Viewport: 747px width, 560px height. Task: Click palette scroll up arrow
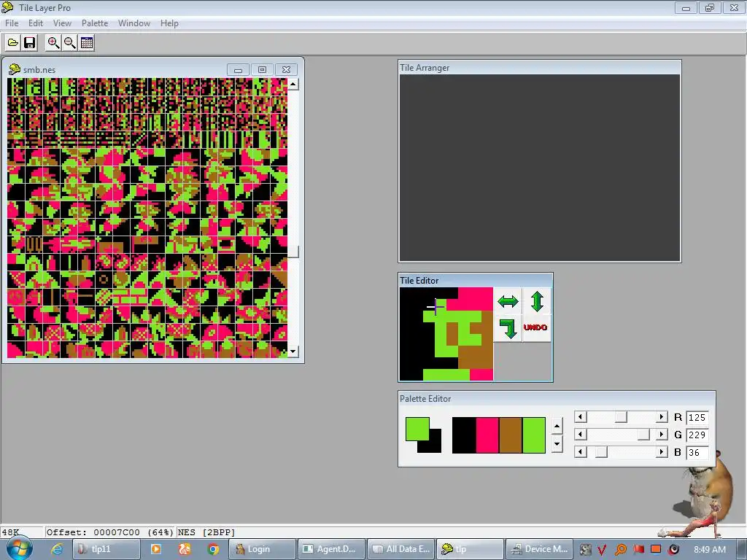(x=557, y=426)
